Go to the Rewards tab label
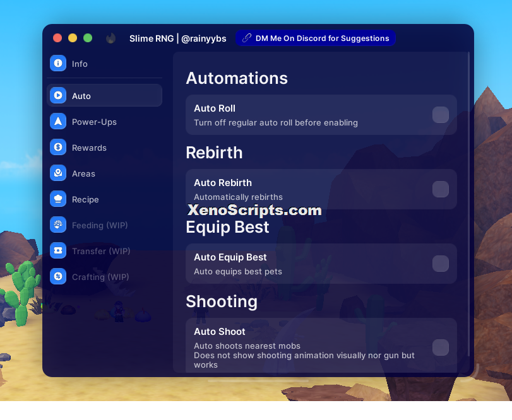512x420 pixels. coord(89,148)
